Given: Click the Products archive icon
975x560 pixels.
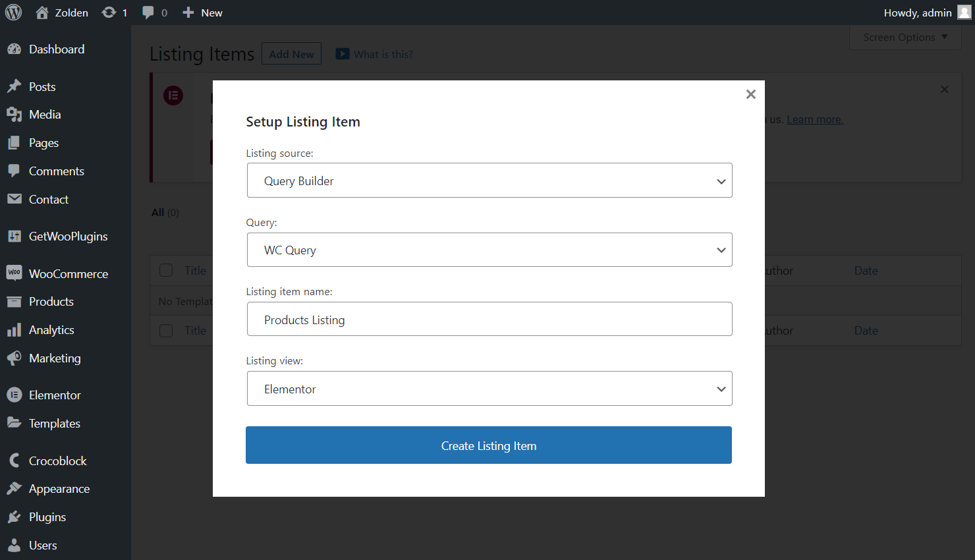Looking at the screenshot, I should click(14, 302).
